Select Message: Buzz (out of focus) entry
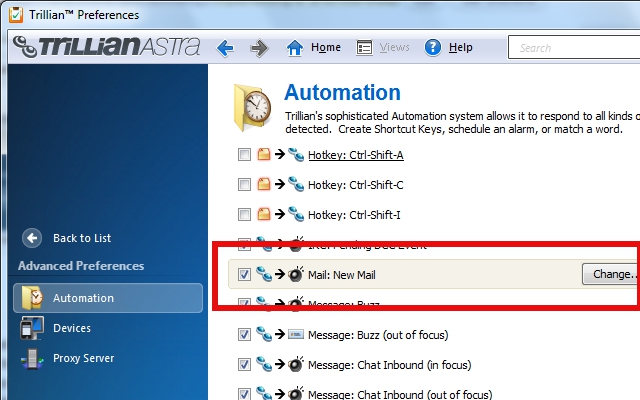640x400 pixels. [378, 335]
